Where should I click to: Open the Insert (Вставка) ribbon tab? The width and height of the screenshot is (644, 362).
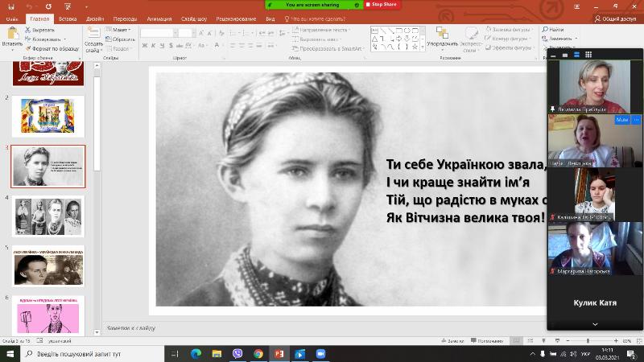click(x=68, y=17)
